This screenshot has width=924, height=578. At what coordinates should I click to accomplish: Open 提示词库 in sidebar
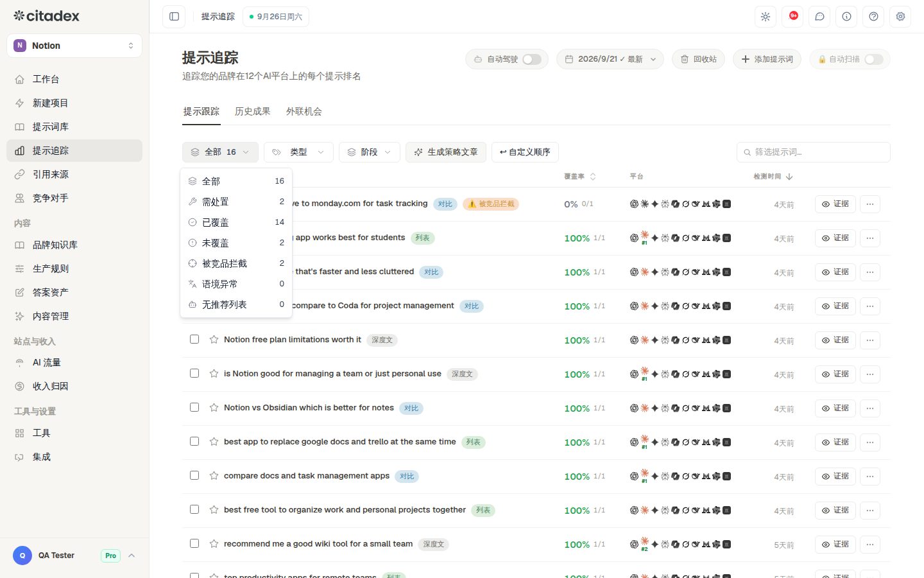74,127
